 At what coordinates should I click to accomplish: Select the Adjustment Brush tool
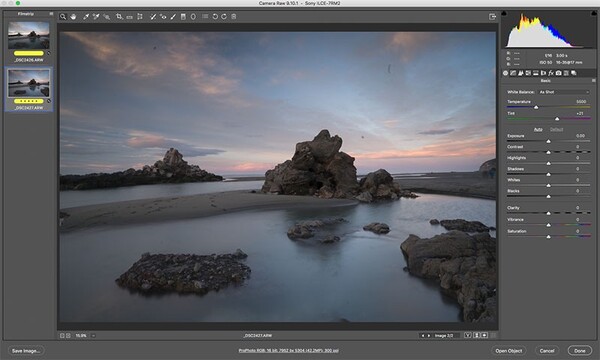tap(173, 17)
